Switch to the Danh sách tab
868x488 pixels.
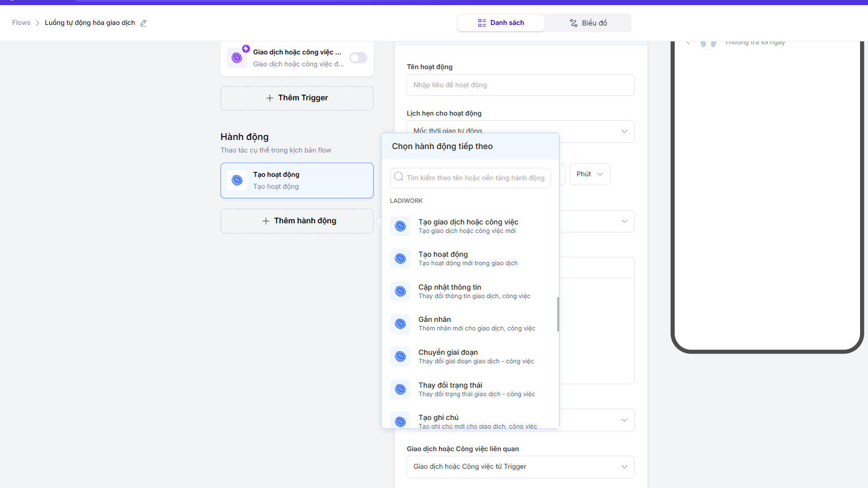(x=501, y=23)
